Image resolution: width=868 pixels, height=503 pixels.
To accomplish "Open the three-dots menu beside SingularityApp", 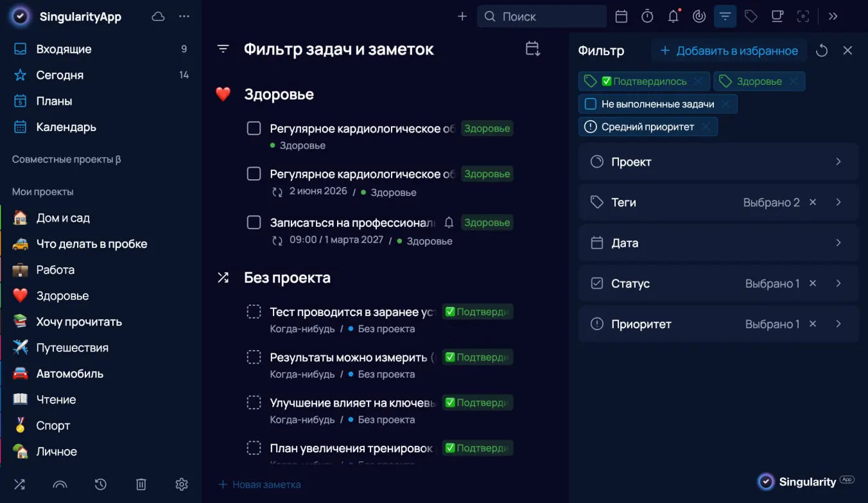I will tap(184, 17).
